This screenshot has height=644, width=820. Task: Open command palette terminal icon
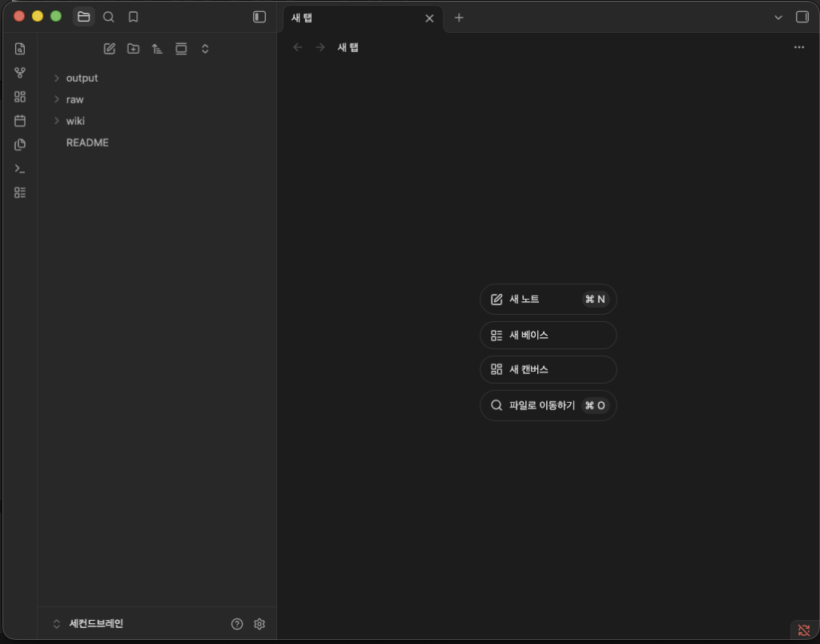point(20,168)
